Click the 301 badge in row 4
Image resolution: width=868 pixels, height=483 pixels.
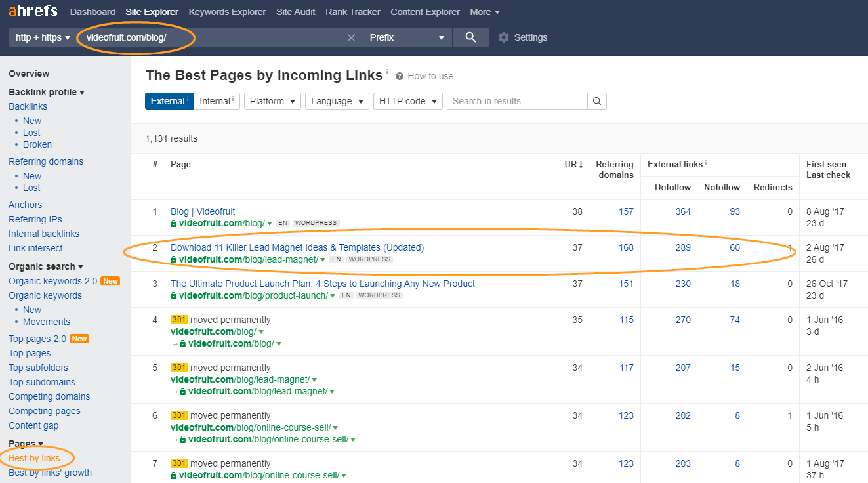tap(179, 320)
